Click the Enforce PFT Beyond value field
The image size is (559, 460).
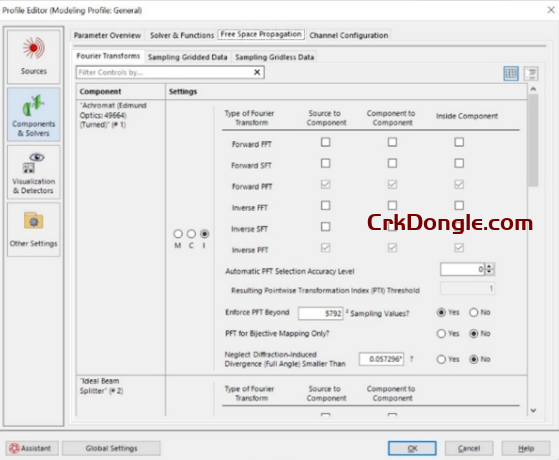point(320,313)
